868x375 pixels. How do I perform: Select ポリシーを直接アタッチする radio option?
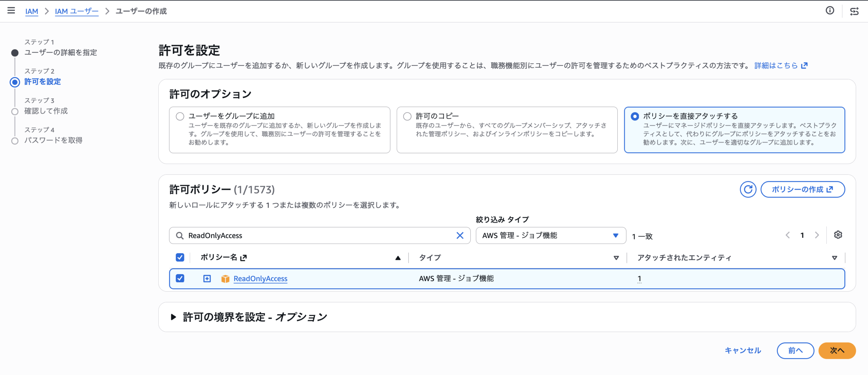coord(635,116)
